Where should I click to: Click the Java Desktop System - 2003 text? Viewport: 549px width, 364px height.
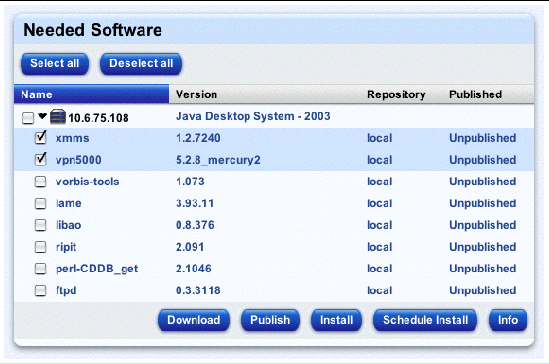(x=253, y=116)
